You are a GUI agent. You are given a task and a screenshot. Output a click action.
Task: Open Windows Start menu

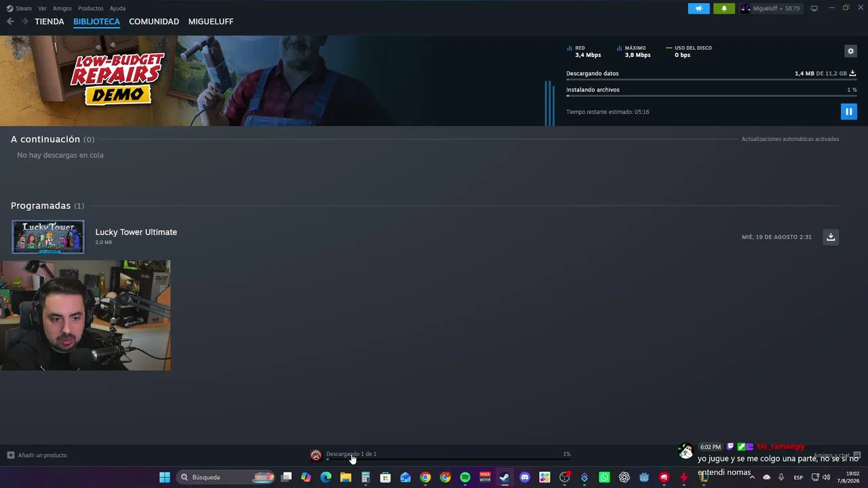pyautogui.click(x=165, y=477)
